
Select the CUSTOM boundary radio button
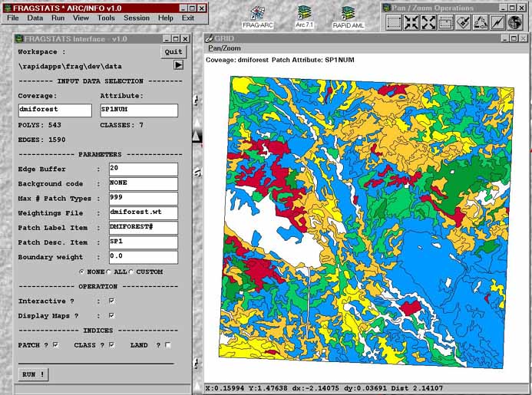tap(131, 272)
